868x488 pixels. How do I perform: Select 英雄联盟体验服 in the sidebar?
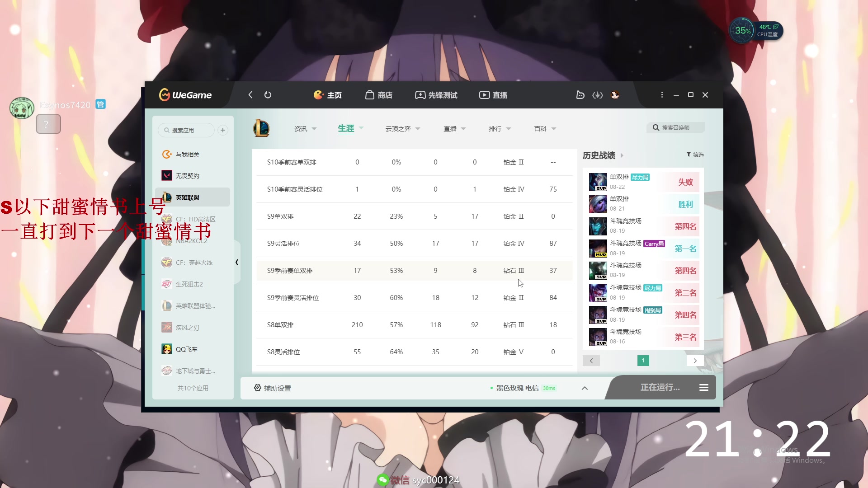(193, 306)
